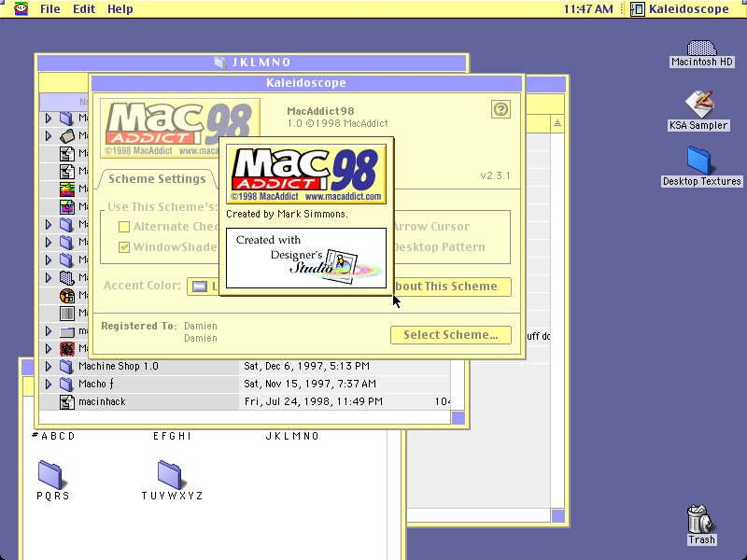
Task: Click the Trash icon on the desktop
Action: 699,519
